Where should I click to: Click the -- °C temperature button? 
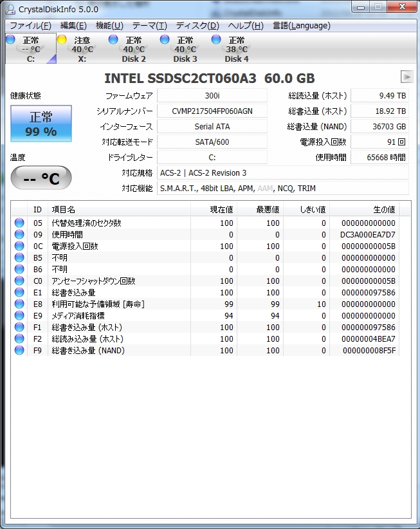[x=41, y=178]
